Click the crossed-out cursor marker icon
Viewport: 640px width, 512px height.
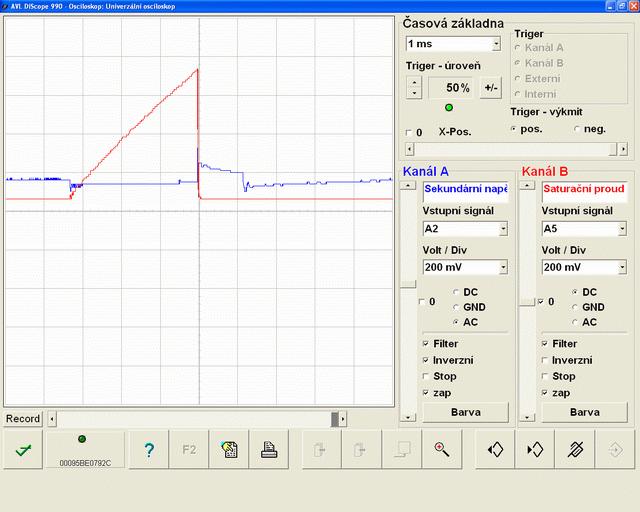click(575, 450)
